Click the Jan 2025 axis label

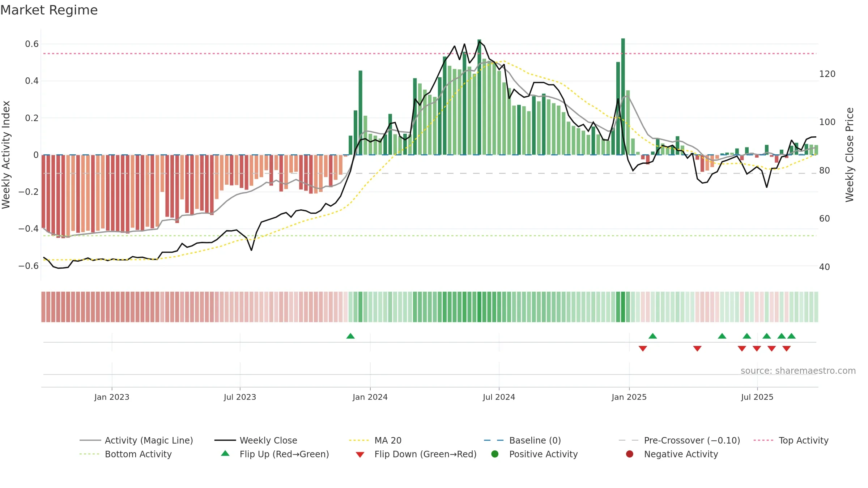click(x=629, y=397)
